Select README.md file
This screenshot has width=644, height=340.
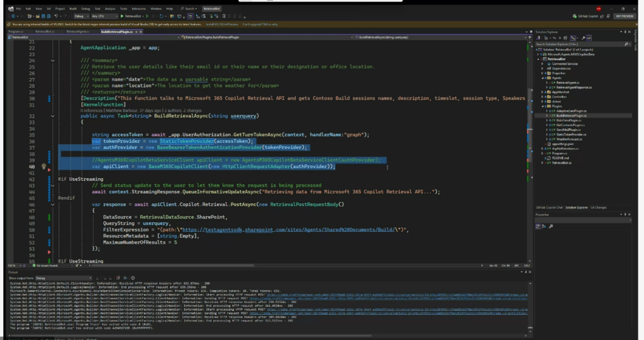point(560,158)
